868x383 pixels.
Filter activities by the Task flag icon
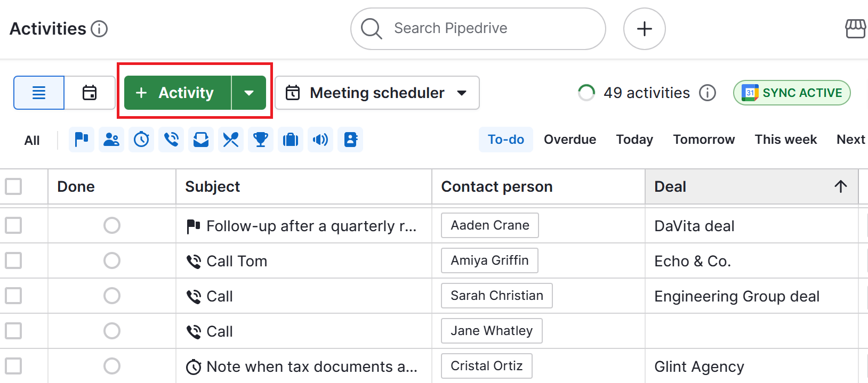click(82, 140)
